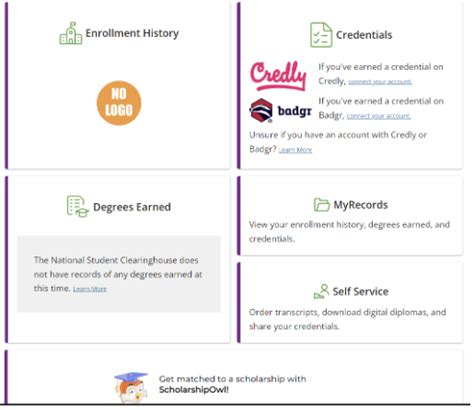The width and height of the screenshot is (474, 410).
Task: Open the MyRecords card heading
Action: point(361,205)
